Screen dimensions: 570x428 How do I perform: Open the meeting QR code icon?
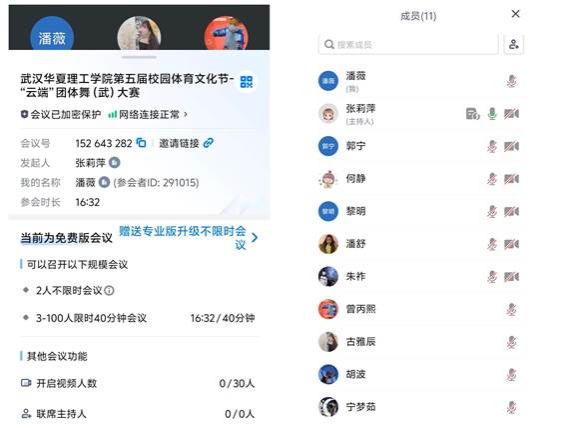pos(246,81)
